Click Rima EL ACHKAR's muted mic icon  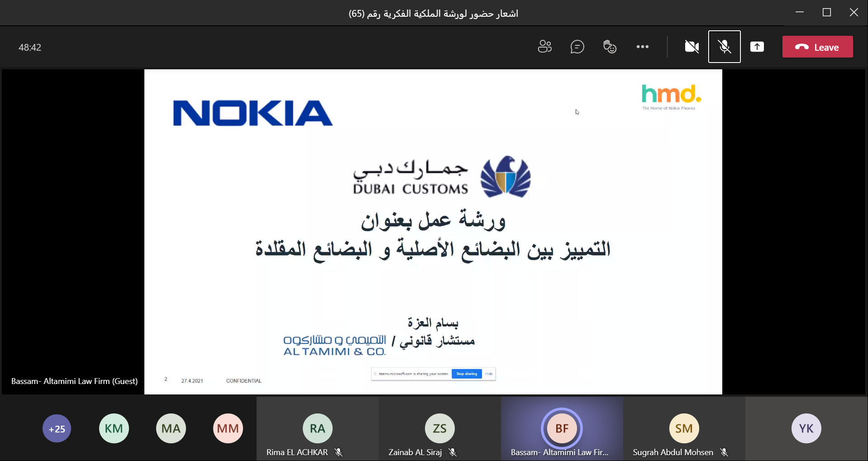[339, 452]
